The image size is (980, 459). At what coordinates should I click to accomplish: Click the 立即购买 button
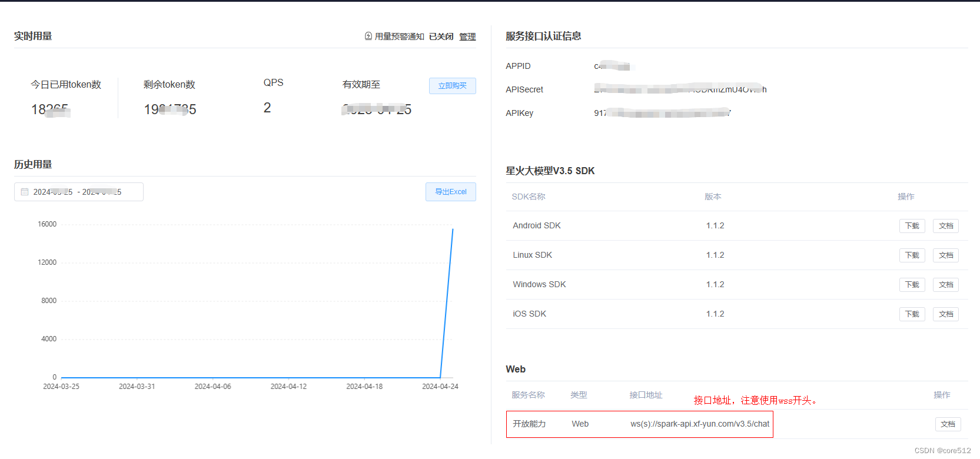pos(452,86)
